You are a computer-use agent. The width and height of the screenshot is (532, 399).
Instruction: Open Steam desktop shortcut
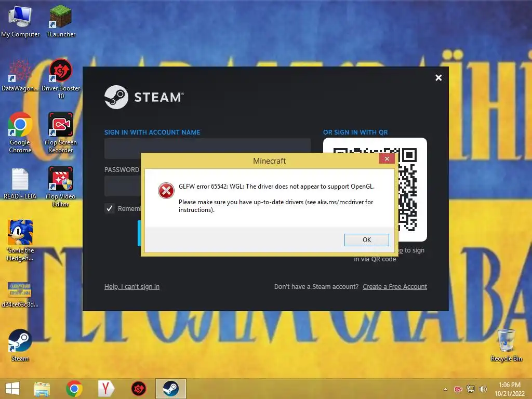coord(20,345)
